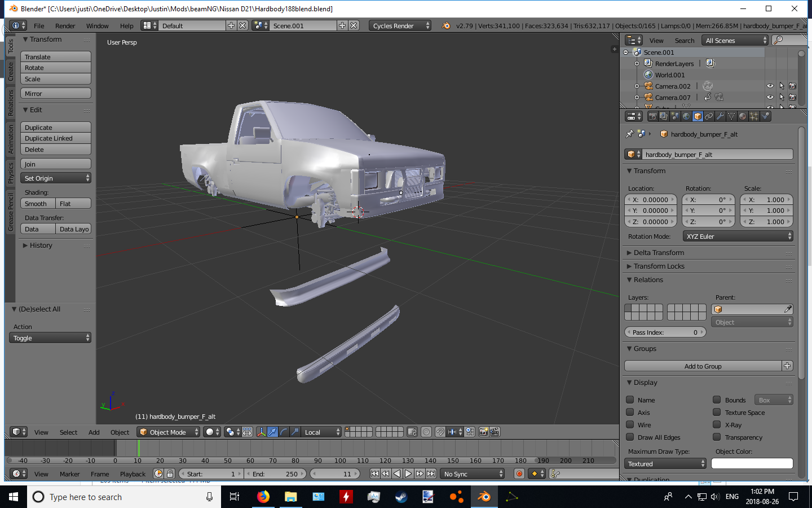812x508 pixels.
Task: Open the Scene properties tab icon
Action: coord(675,116)
